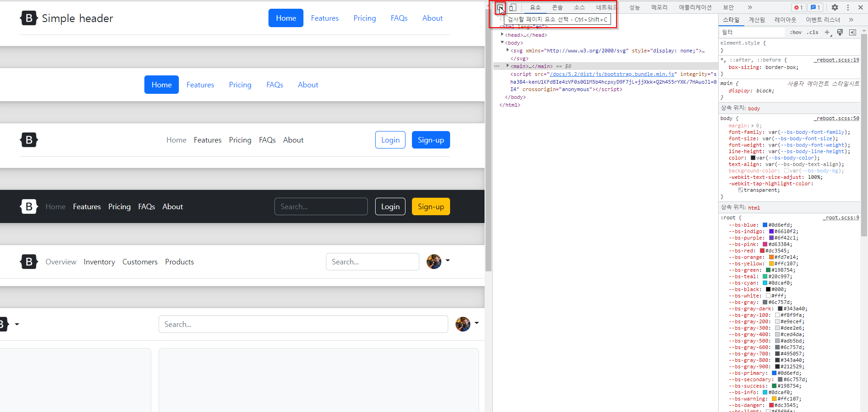Focus the Search field in dark header
Image resolution: width=868 pixels, height=412 pixels.
pos(321,206)
